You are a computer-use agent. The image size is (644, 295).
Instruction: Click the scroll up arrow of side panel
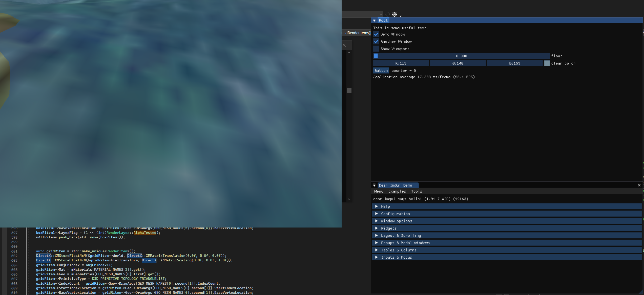click(349, 53)
